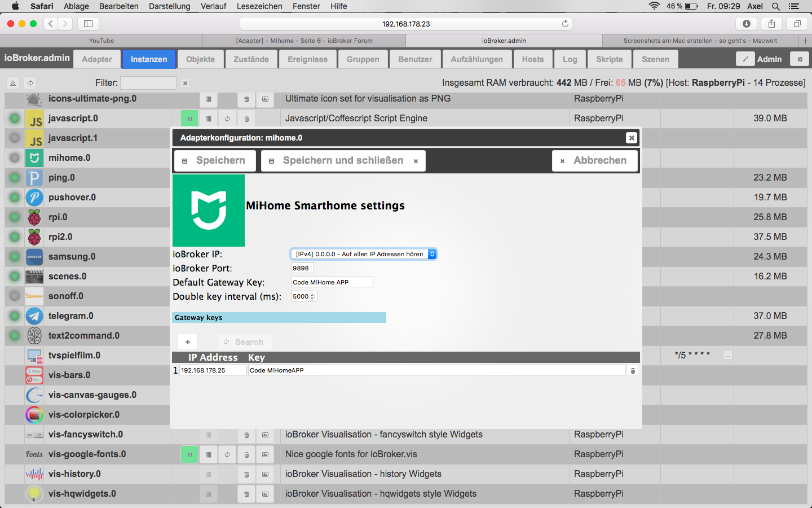This screenshot has height=508, width=812.
Task: Select sonoff.0 instance name
Action: [66, 296]
